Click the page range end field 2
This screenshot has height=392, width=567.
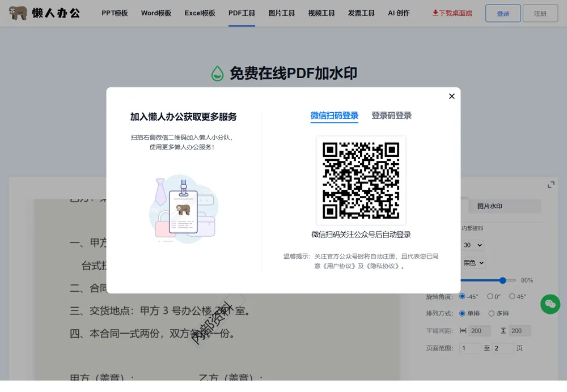click(x=503, y=348)
